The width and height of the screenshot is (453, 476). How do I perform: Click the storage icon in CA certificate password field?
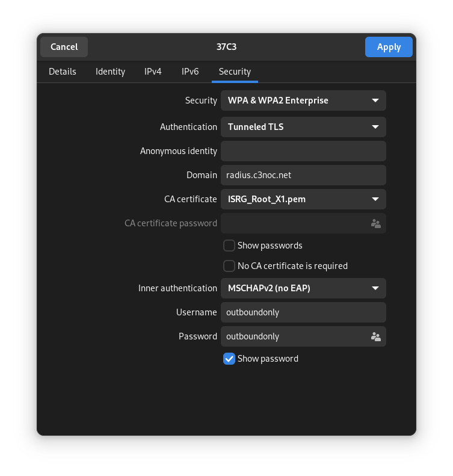[x=375, y=223]
